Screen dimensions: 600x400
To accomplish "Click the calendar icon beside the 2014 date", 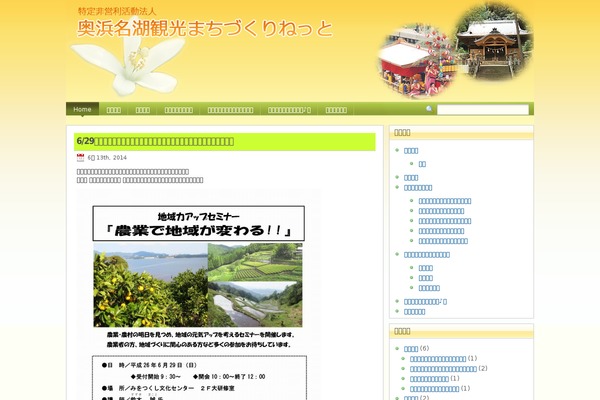I will click(x=80, y=157).
